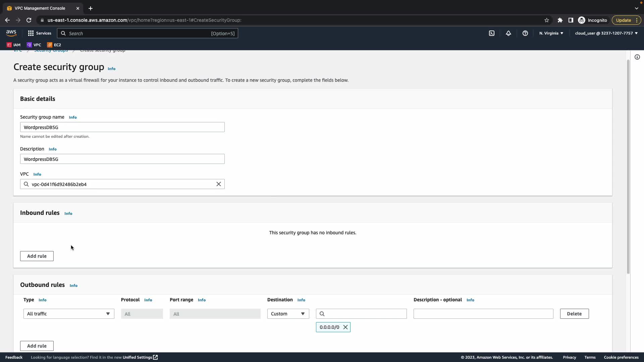644x362 pixels.
Task: Open the info side panel icon
Action: click(x=637, y=57)
